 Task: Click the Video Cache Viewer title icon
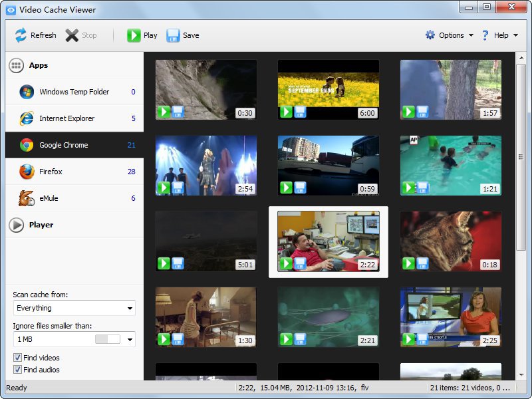click(11, 10)
